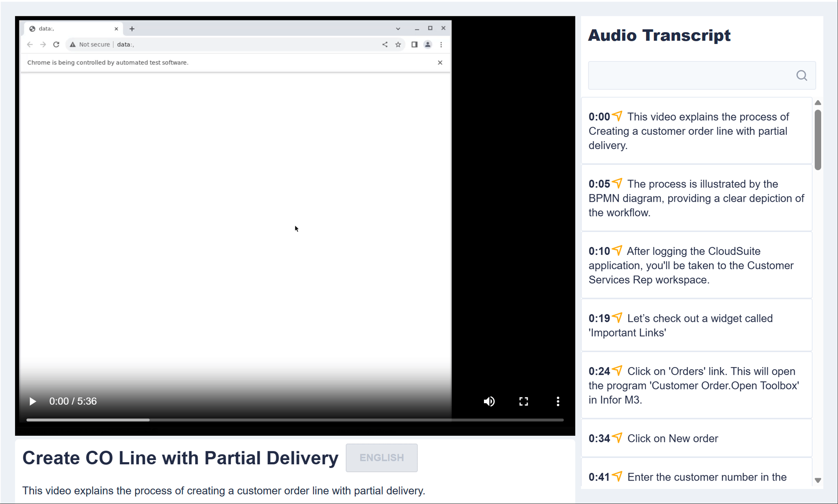The height and width of the screenshot is (504, 838).
Task: Jump to 0:19 Important Links arrow icon
Action: [x=617, y=318]
